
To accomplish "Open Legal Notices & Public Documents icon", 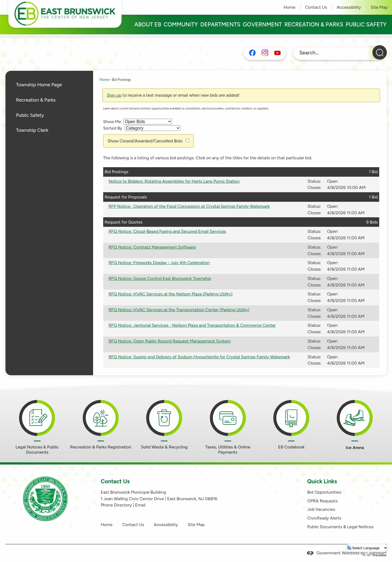I will point(37,418).
